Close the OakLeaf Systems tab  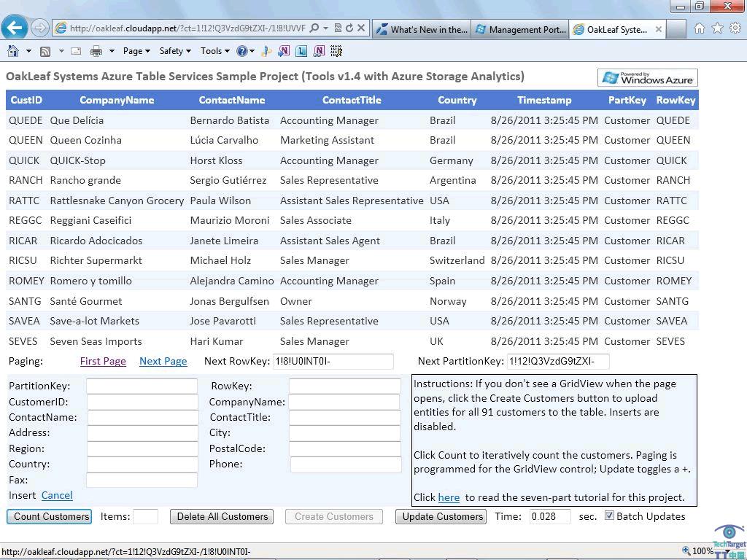[x=659, y=29]
